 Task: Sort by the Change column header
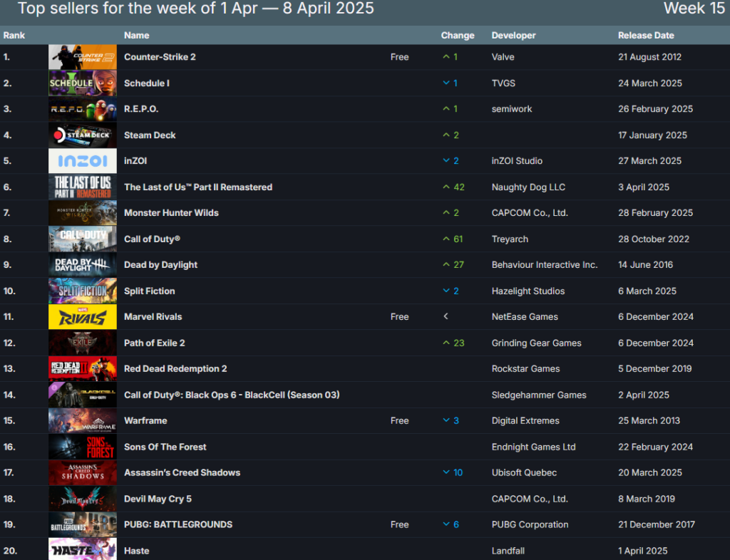coord(458,36)
